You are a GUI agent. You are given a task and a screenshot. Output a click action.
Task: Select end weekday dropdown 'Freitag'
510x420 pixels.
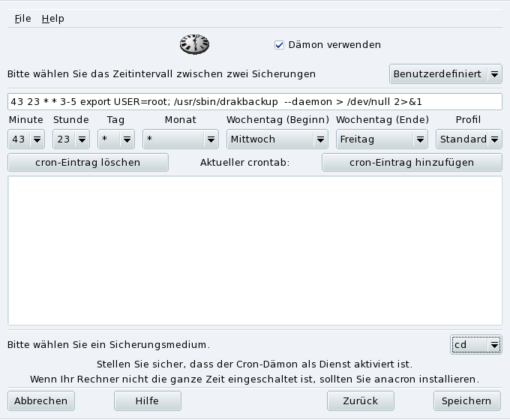(382, 139)
